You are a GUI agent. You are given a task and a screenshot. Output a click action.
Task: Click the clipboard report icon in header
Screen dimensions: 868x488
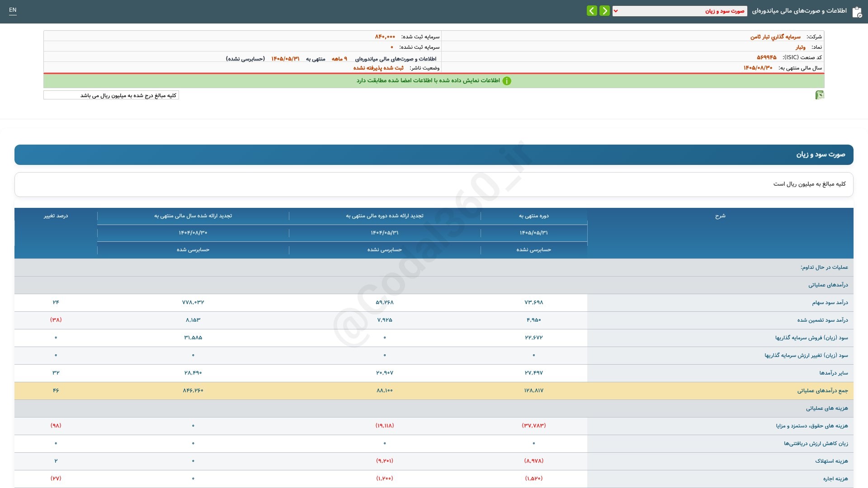click(x=857, y=12)
